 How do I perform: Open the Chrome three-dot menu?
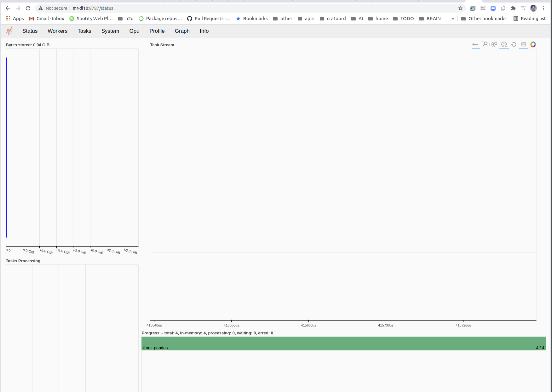[x=543, y=8]
